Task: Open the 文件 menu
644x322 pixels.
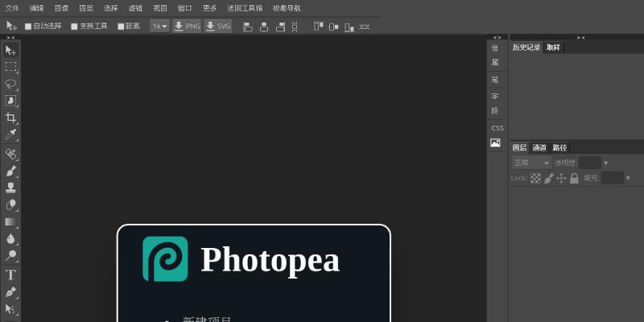Action: click(12, 8)
